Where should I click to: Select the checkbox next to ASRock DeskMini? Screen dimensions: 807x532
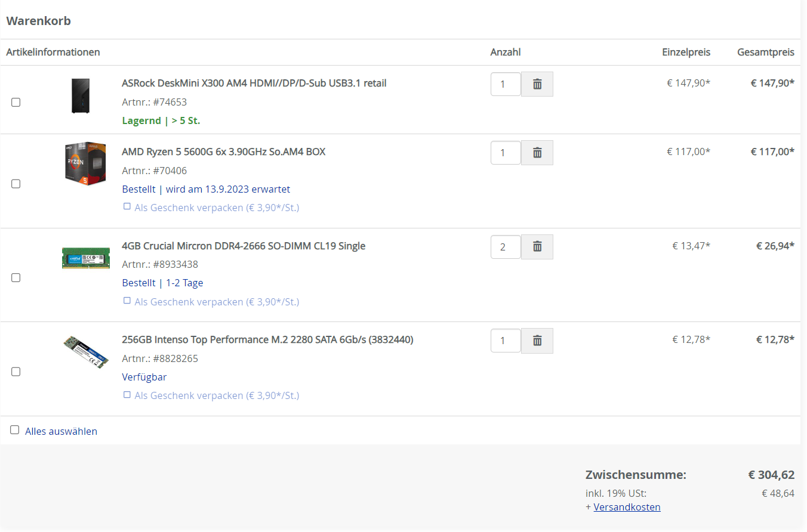(x=16, y=102)
